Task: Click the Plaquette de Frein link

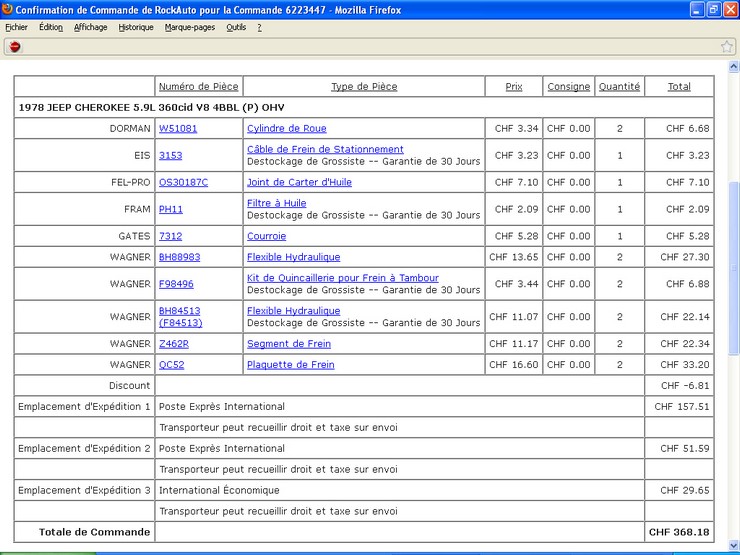Action: point(290,365)
